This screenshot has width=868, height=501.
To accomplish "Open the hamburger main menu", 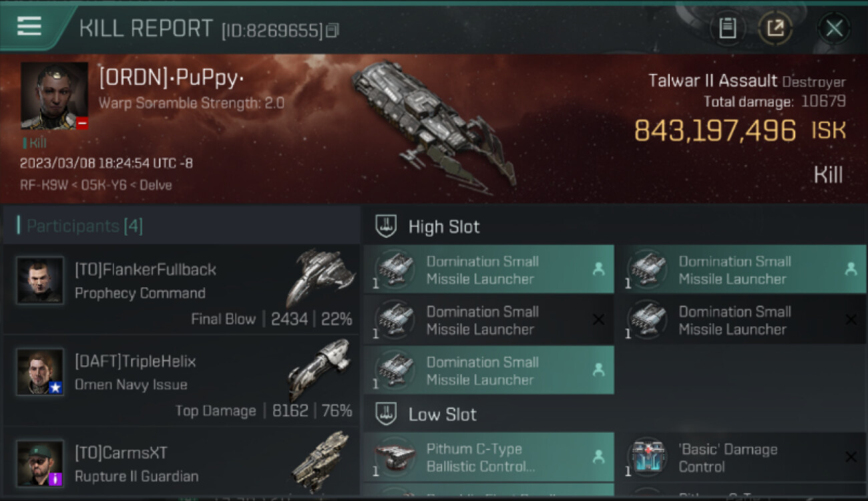I will coord(29,26).
